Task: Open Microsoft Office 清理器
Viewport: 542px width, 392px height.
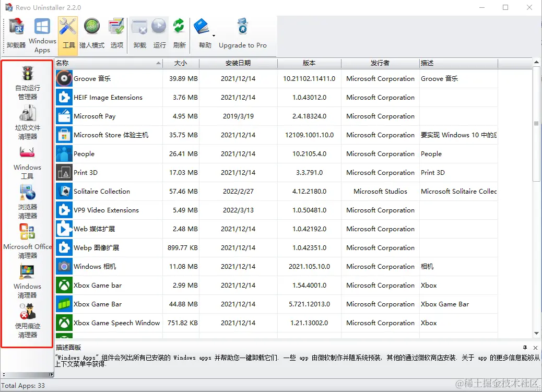Action: (27, 241)
